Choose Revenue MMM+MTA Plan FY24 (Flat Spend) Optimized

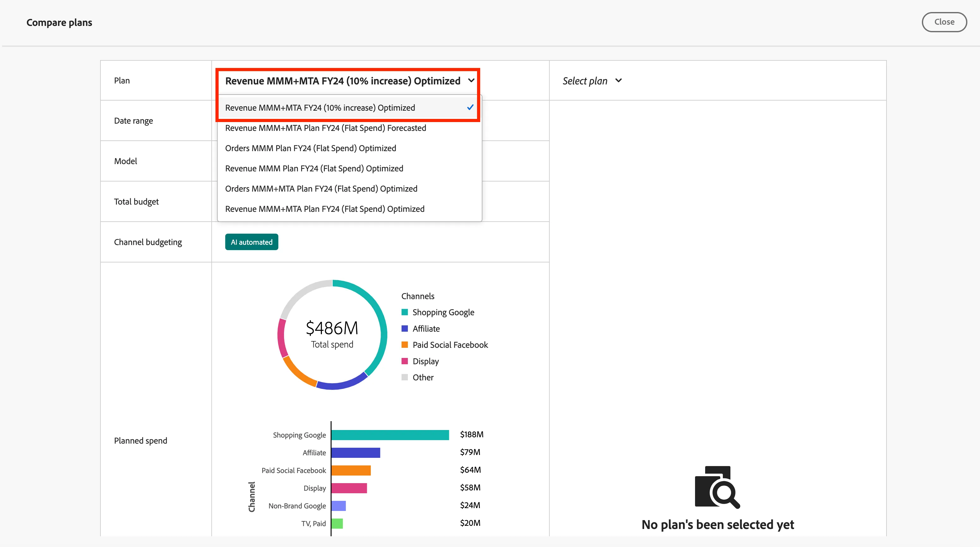pos(349,209)
